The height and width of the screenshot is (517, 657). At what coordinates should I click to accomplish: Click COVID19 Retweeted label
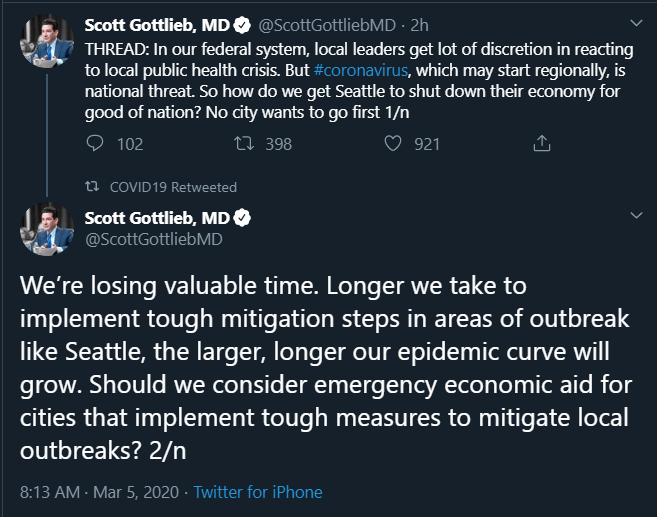(x=173, y=187)
